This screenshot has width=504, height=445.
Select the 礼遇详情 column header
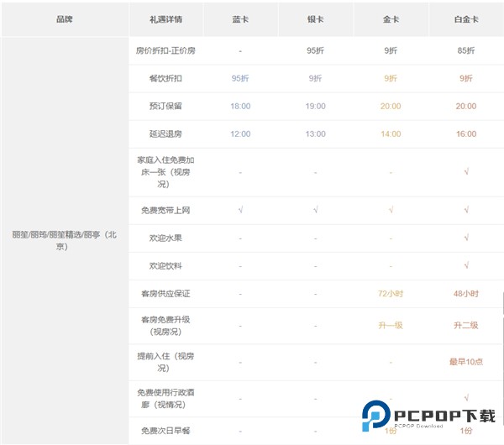click(165, 18)
